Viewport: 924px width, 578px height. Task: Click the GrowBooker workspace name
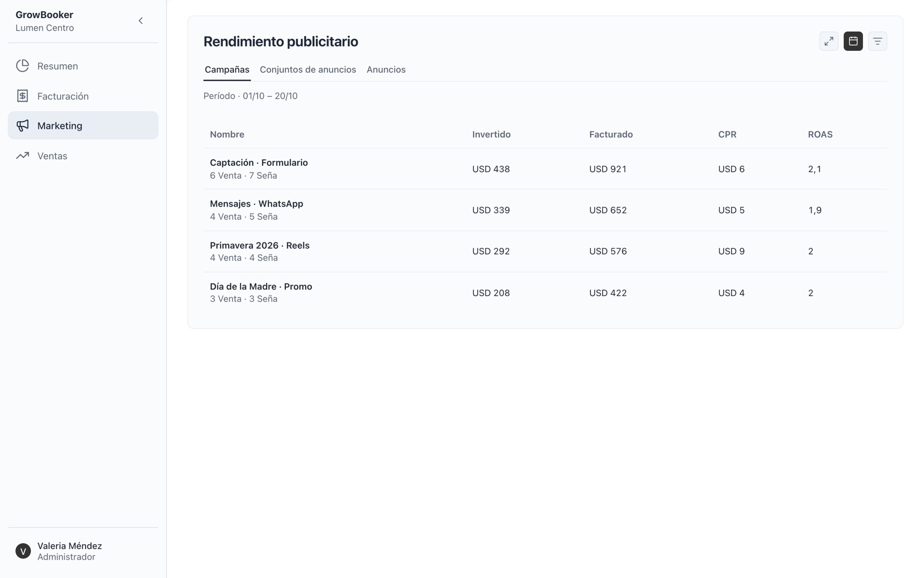(x=44, y=15)
